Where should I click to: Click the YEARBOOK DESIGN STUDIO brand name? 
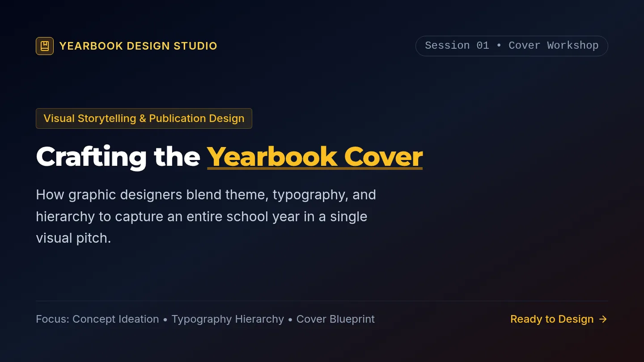[138, 46]
